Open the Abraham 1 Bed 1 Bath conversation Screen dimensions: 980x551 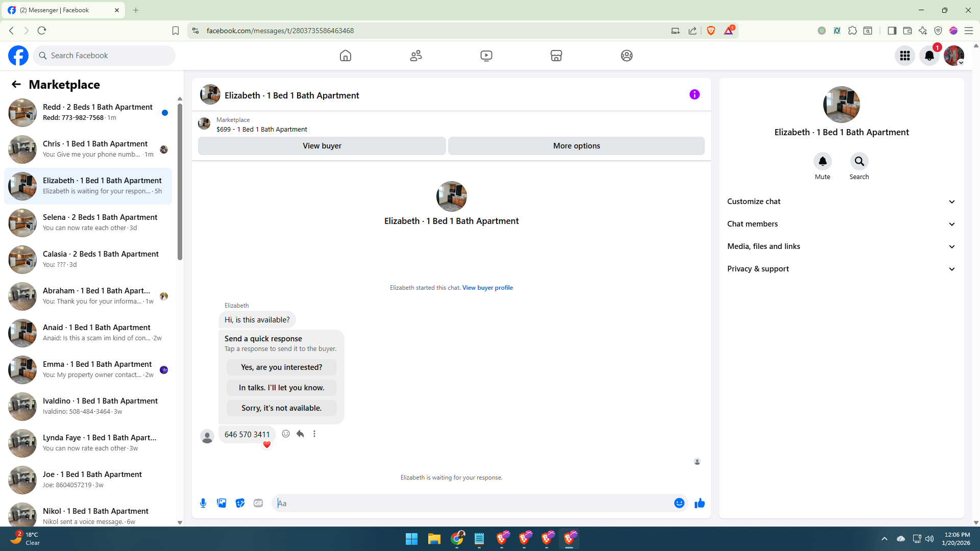[88, 296]
